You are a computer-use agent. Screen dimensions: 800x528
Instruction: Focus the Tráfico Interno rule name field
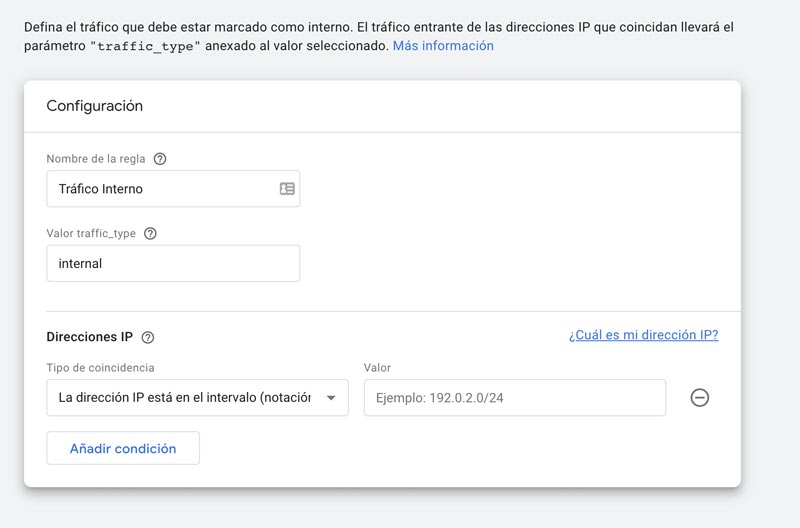pos(173,189)
